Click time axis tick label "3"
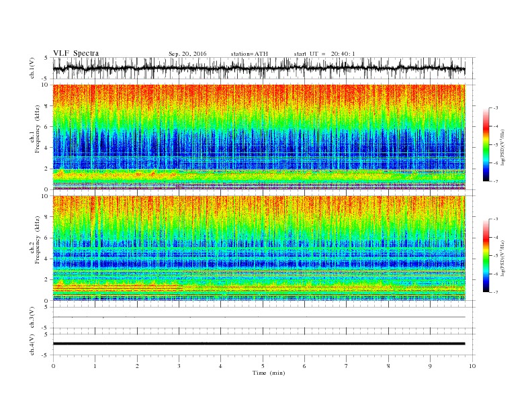The image size is (532, 411). [179, 366]
